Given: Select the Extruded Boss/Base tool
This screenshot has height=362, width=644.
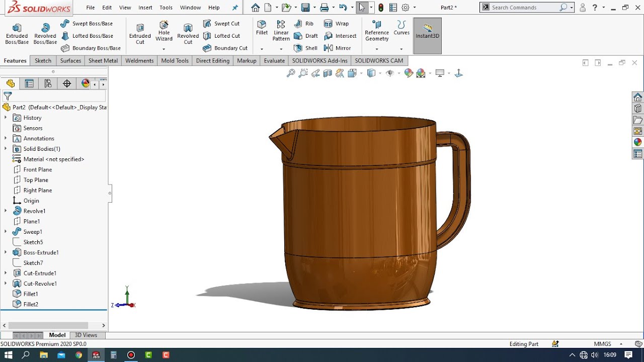Looking at the screenshot, I should (x=17, y=34).
